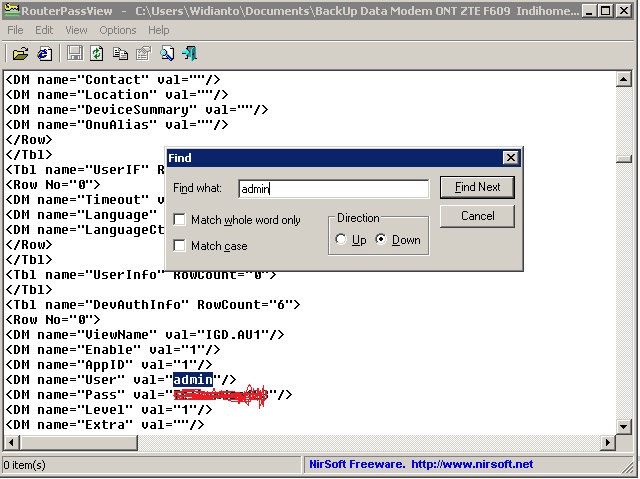The width and height of the screenshot is (640, 479).
Task: Click the horizontal scrollbar right arrow
Action: coord(608,442)
